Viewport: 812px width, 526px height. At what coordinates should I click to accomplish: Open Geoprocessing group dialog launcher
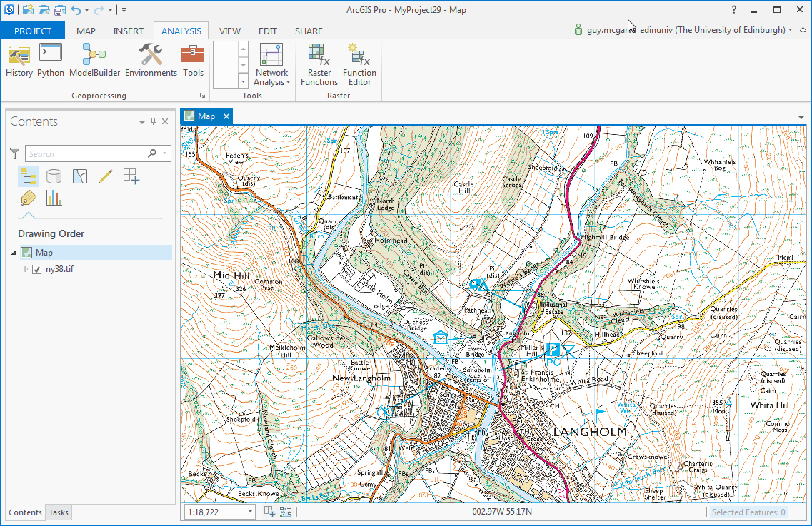click(203, 96)
